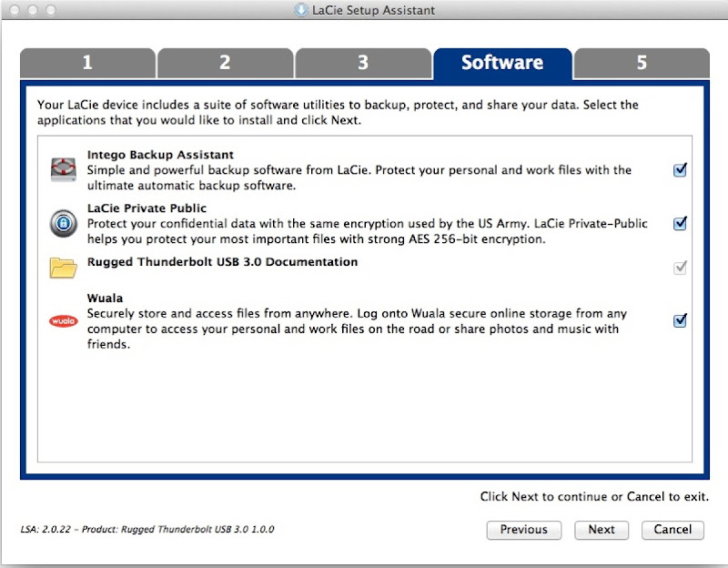Click the greyed Documentation checkbox
The height and width of the screenshot is (568, 728).
[680, 268]
